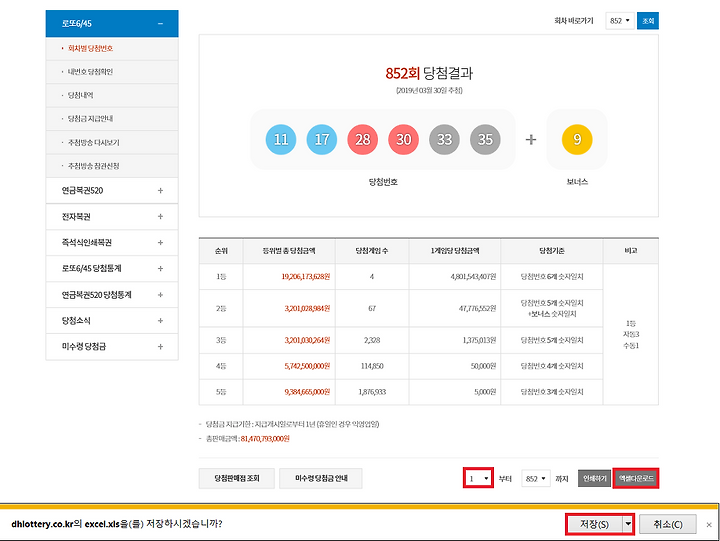Open the 회차 바로가기 852 dropdown
Image resolution: width=720 pixels, height=541 pixels.
coord(619,21)
